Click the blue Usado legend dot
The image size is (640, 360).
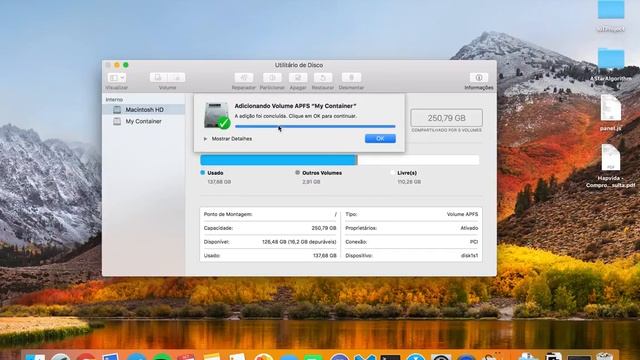[x=202, y=173]
